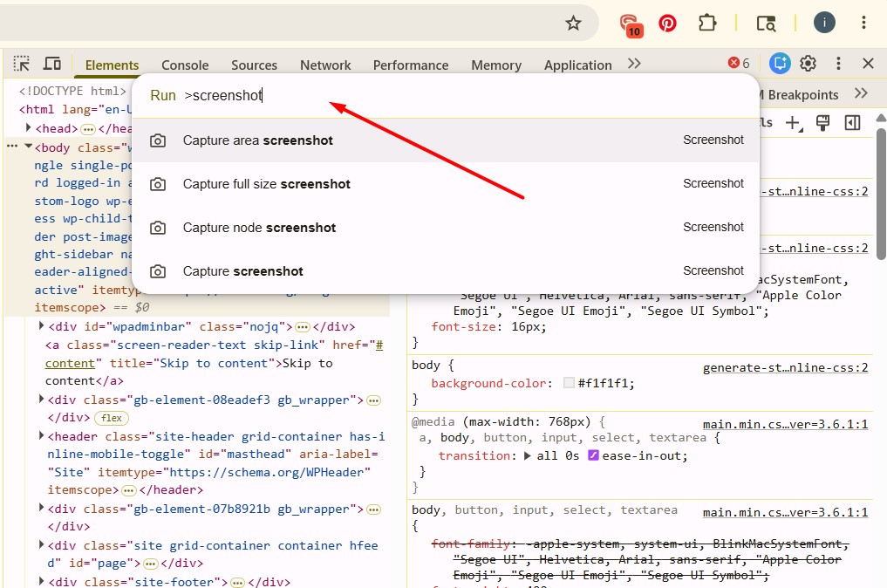Expand the div with id page
The height and width of the screenshot is (588, 887).
(41, 545)
